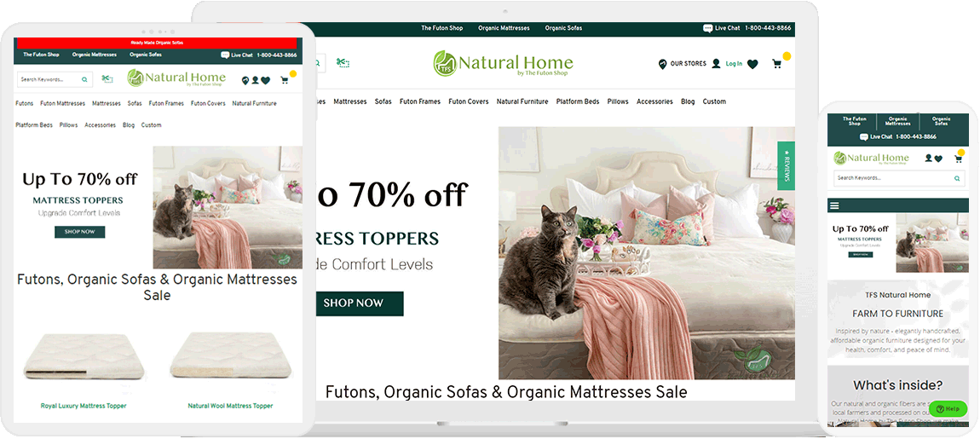The height and width of the screenshot is (439, 980).
Task: Click the Natural Wool Mattress Topper product image
Action: pyautogui.click(x=230, y=357)
